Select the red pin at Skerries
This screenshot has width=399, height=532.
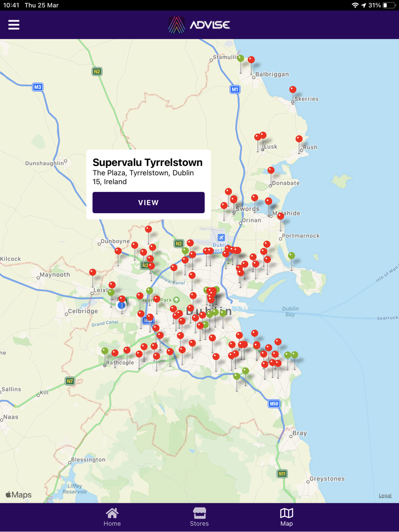point(293,90)
